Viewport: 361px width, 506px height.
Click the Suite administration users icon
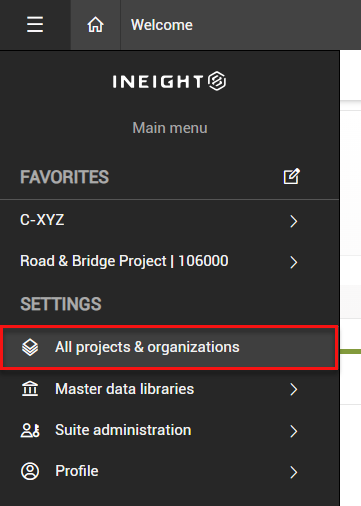coord(30,430)
